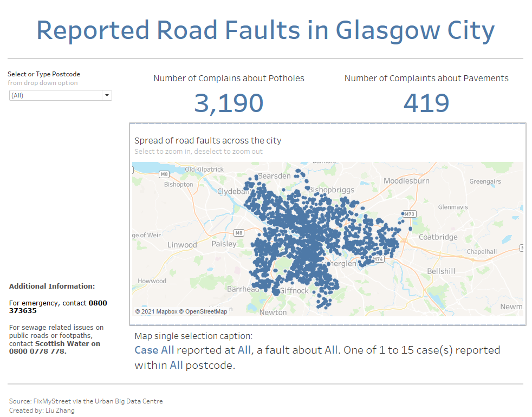Open the OpenStreetMap attribution link

203,311
